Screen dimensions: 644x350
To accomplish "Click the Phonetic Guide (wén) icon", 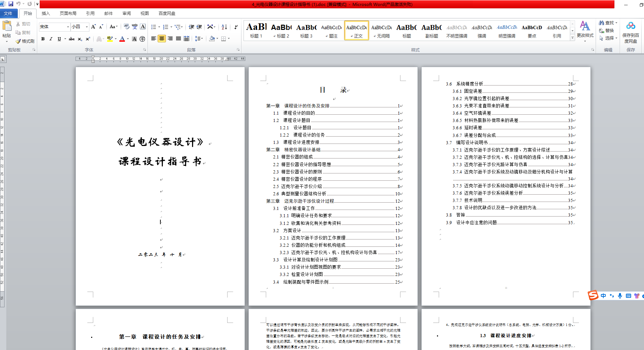I will click(135, 27).
